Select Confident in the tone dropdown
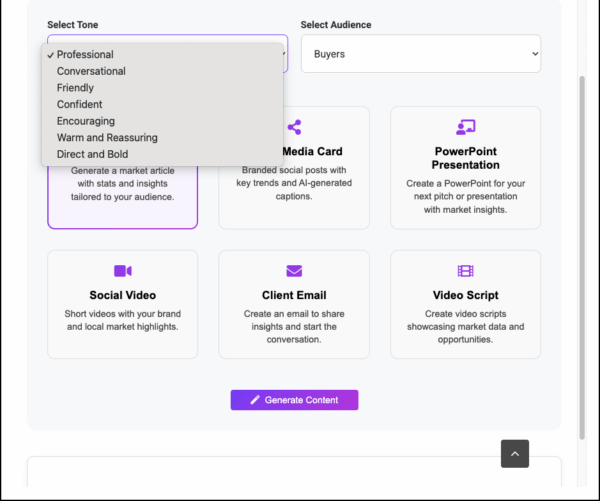Viewport: 600px width, 501px height. tap(79, 105)
